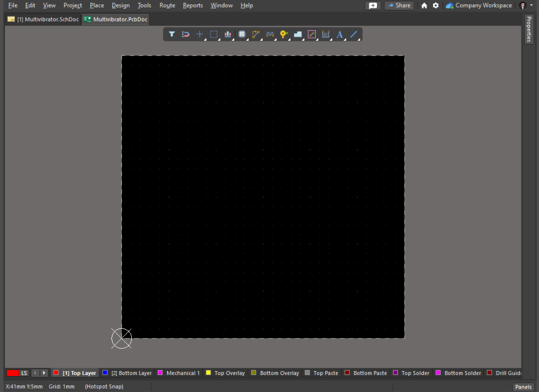Click the red Top Layer color swatch
This screenshot has height=392, width=539.
click(55, 373)
